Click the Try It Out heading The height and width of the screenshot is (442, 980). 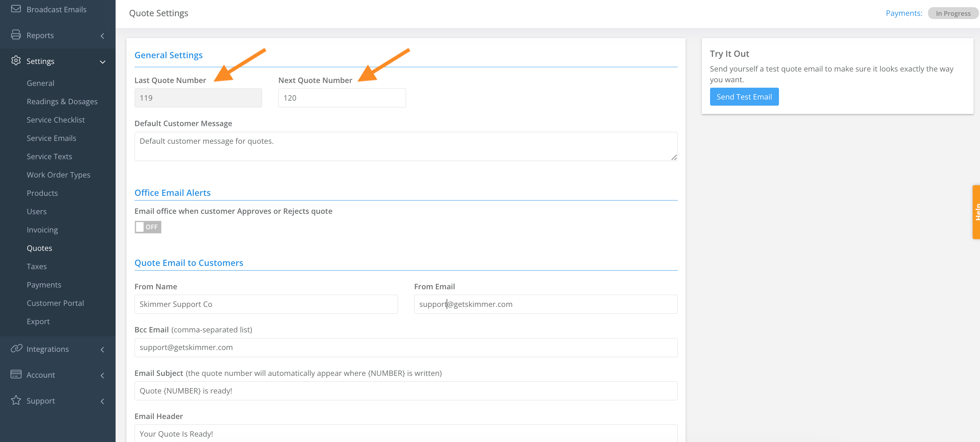coord(729,54)
